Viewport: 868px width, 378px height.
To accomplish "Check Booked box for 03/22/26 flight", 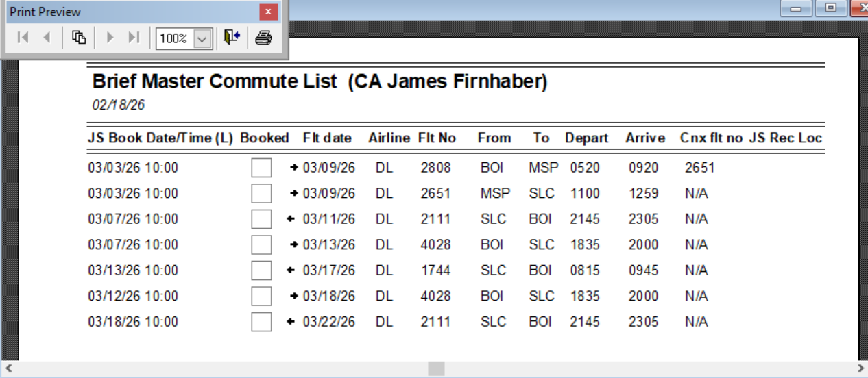I will pos(261,322).
